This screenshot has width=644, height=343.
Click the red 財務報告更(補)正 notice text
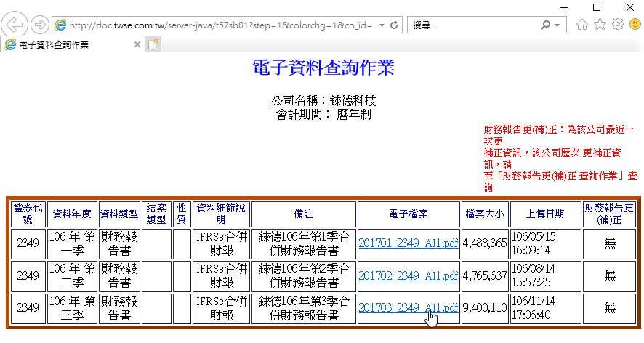[x=560, y=158]
